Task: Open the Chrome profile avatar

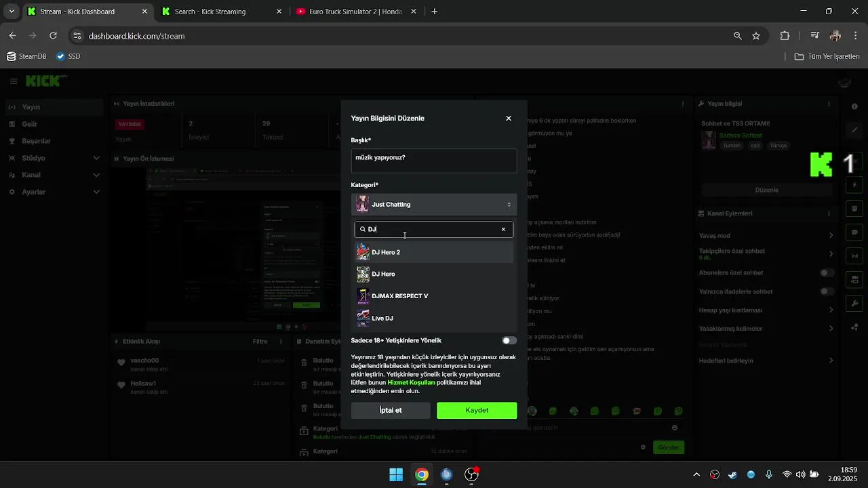Action: pyautogui.click(x=835, y=36)
